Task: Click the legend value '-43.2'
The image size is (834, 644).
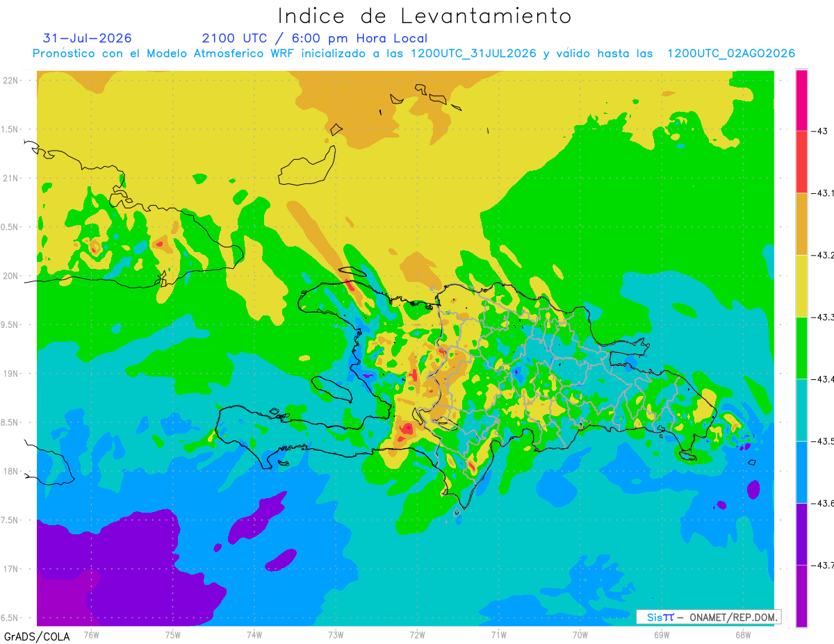Action: (x=823, y=255)
